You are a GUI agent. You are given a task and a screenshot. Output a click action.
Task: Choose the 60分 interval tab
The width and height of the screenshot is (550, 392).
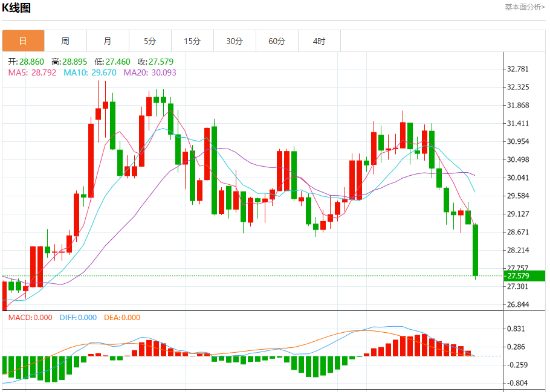click(x=277, y=41)
